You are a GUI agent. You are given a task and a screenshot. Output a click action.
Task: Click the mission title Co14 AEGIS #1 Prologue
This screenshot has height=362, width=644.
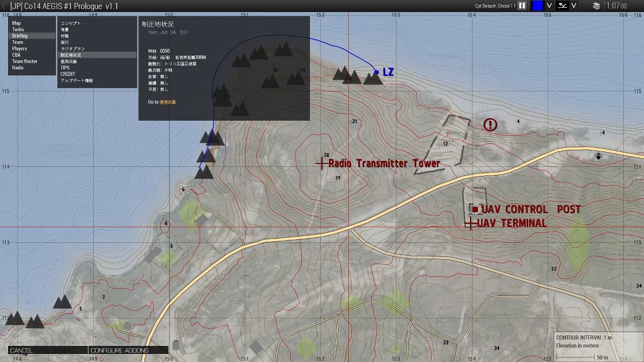(64, 6)
